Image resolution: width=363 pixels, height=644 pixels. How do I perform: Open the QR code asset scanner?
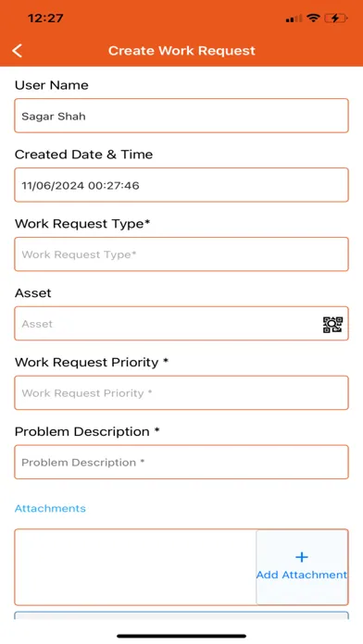tap(332, 325)
